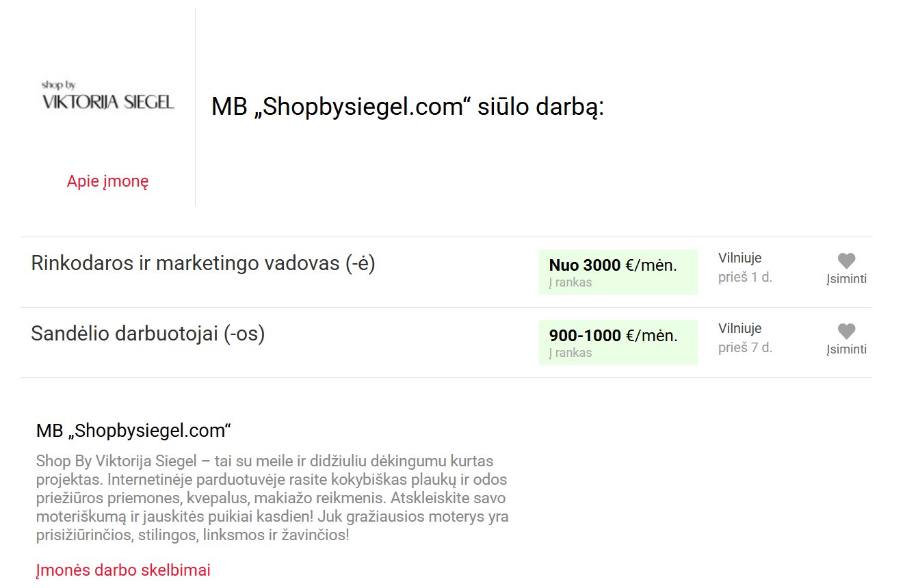The height and width of the screenshot is (588, 905).
Task: Click the heart icon for Rinkodaros vadovas job
Action: 846,260
